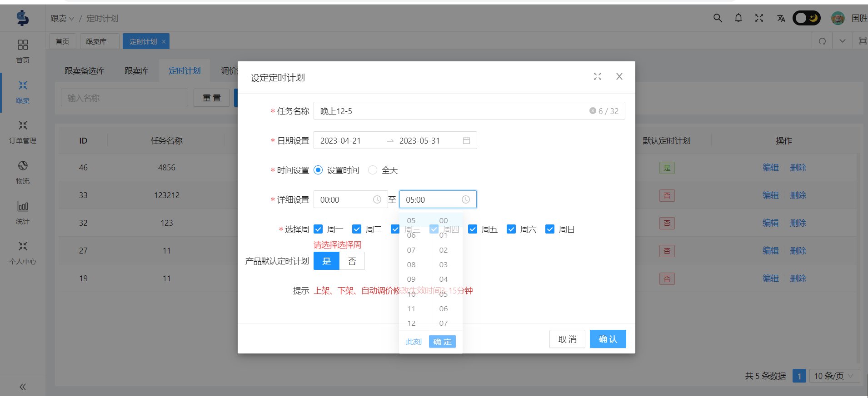Open the notification bell
The image size is (868, 398).
point(738,18)
